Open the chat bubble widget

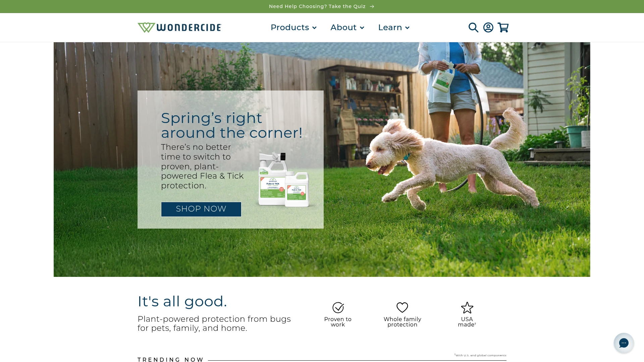click(624, 343)
